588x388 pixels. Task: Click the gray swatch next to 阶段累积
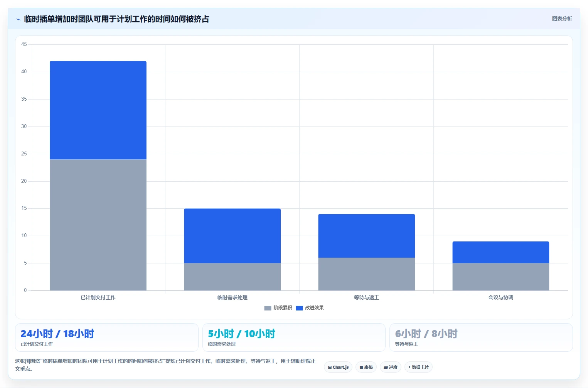coord(268,308)
